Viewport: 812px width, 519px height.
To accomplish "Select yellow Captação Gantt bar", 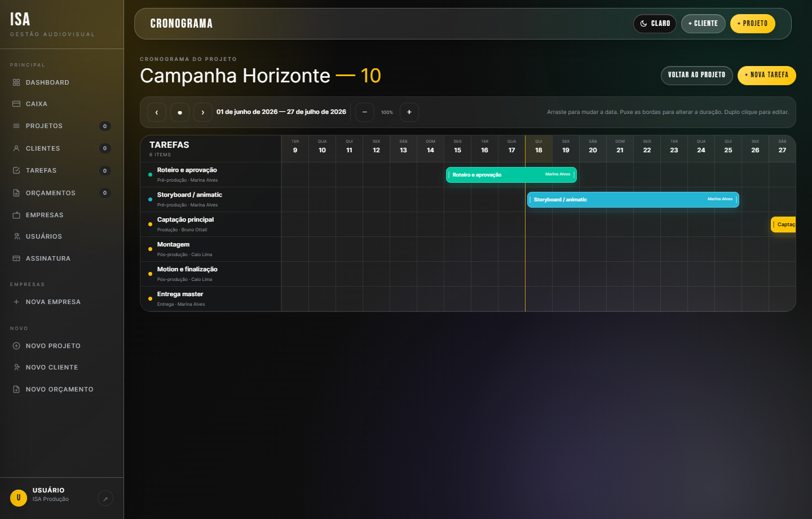I will 783,225.
